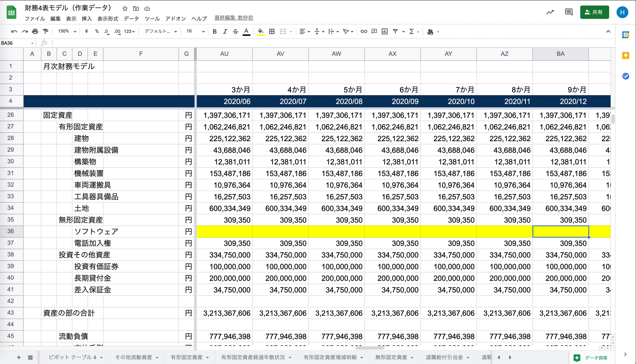Screen dimensions: 636x364
Task: Open the comment history icon
Action: pyautogui.click(x=568, y=12)
